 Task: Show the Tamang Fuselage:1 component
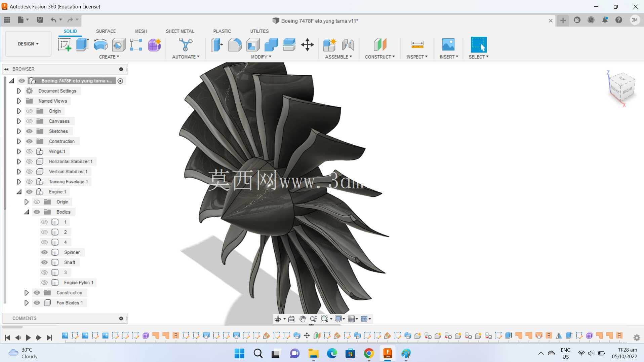point(30,182)
